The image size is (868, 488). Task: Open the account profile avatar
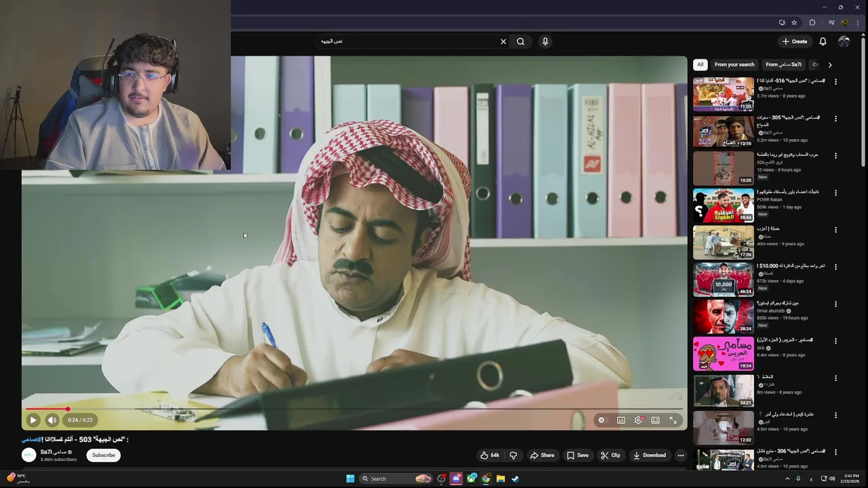844,41
